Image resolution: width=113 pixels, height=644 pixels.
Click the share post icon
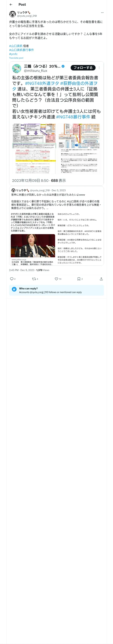coord(101,279)
